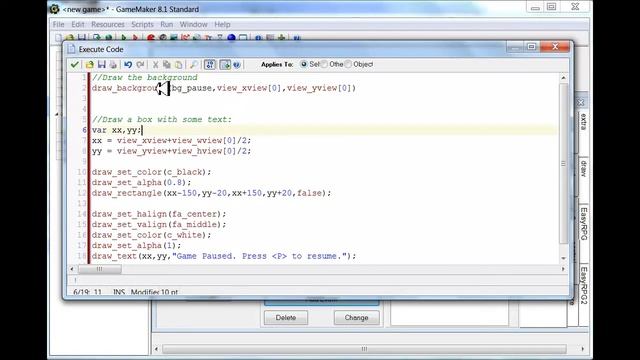640x360 pixels.
Task: Open the Resources menu
Action: pos(108,24)
